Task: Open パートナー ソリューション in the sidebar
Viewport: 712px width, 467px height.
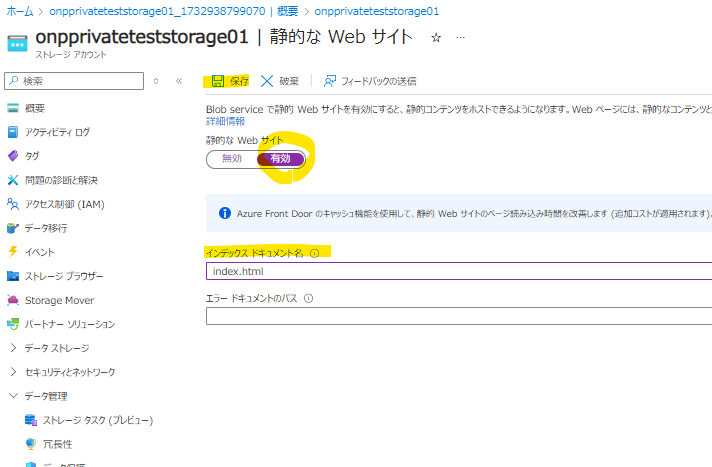Action: (x=69, y=324)
